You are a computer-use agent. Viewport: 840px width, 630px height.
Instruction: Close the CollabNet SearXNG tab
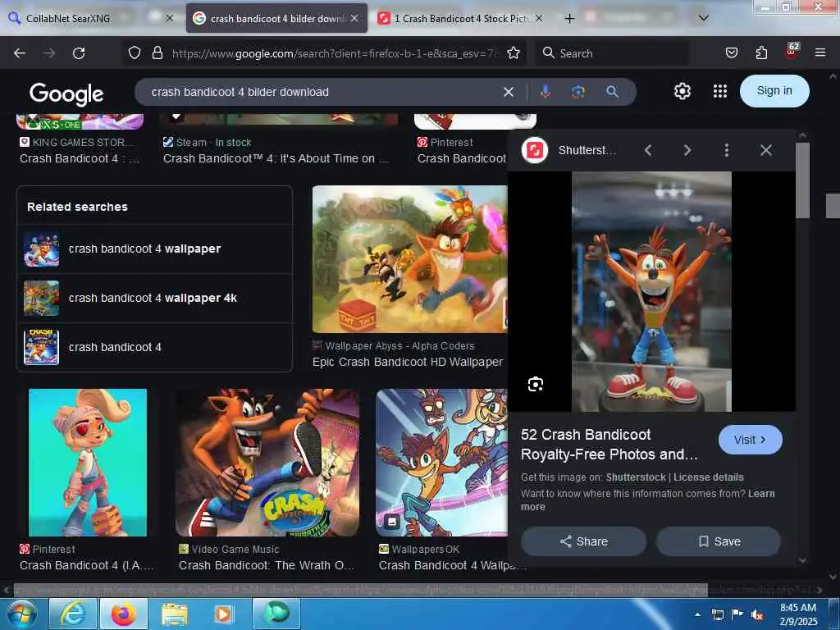coord(169,18)
